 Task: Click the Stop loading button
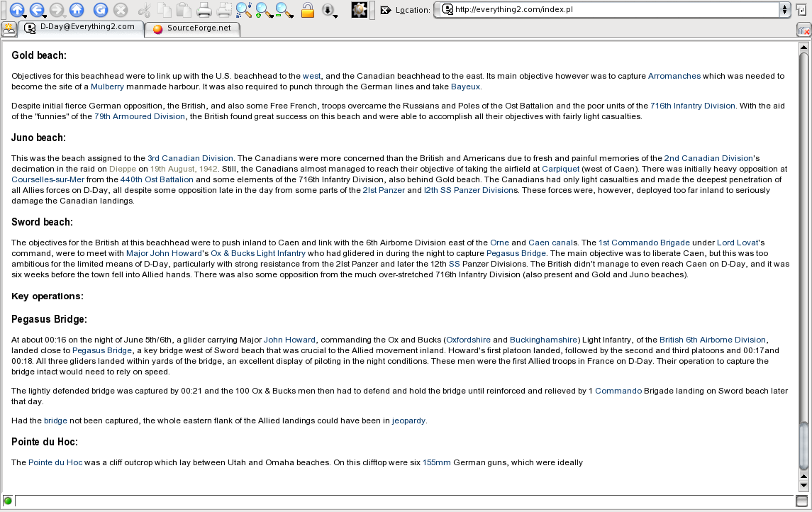click(121, 9)
